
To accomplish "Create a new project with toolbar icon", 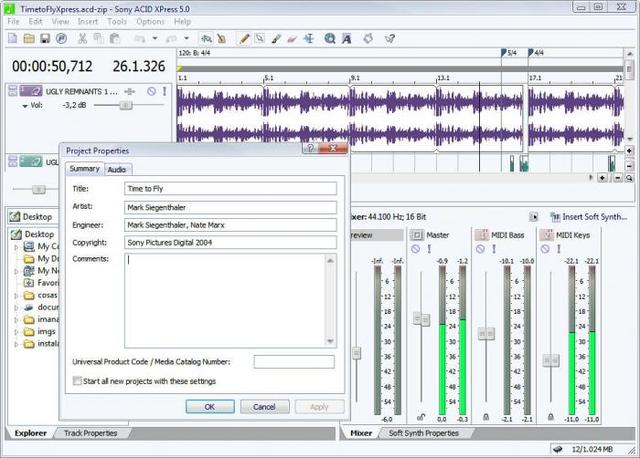I will point(13,39).
